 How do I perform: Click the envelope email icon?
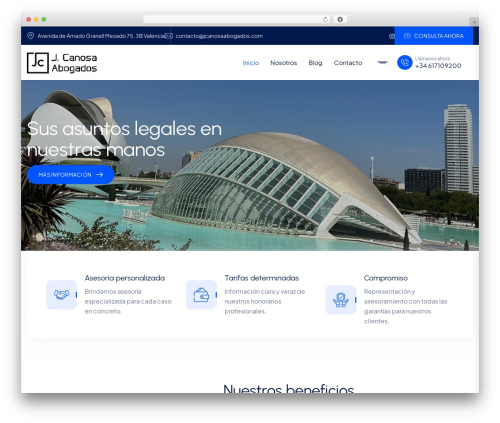click(169, 36)
